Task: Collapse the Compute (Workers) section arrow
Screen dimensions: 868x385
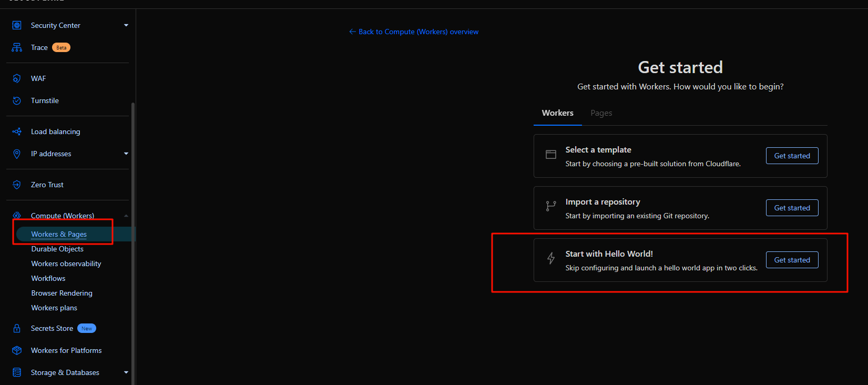Action: click(x=126, y=216)
